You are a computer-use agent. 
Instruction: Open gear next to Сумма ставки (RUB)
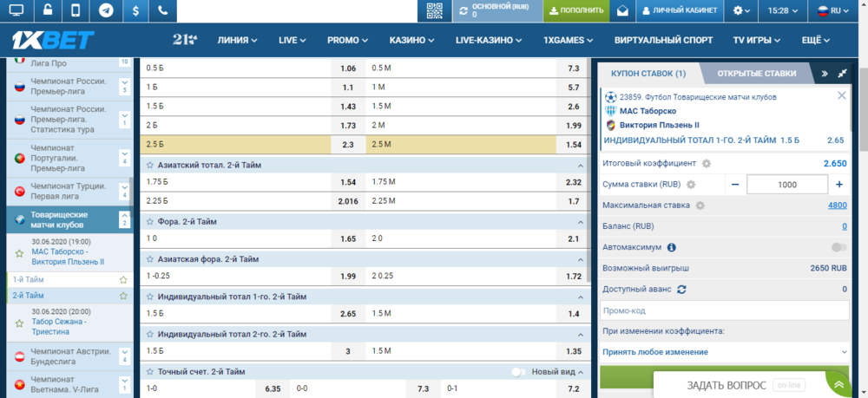[x=691, y=185]
